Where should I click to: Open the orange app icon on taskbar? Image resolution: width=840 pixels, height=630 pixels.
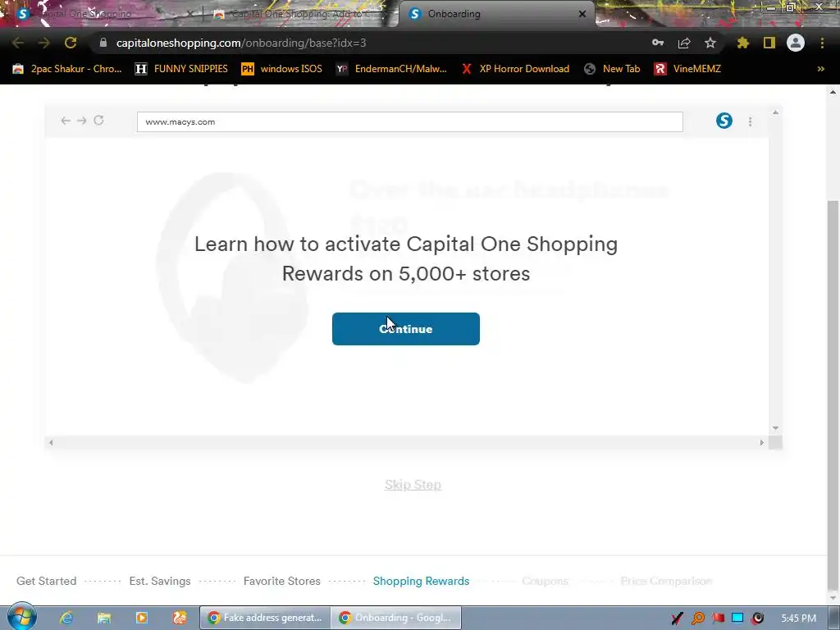(180, 618)
